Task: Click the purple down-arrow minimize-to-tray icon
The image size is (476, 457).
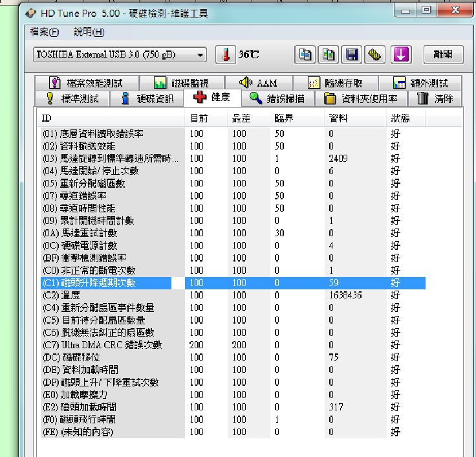Action: [x=401, y=54]
